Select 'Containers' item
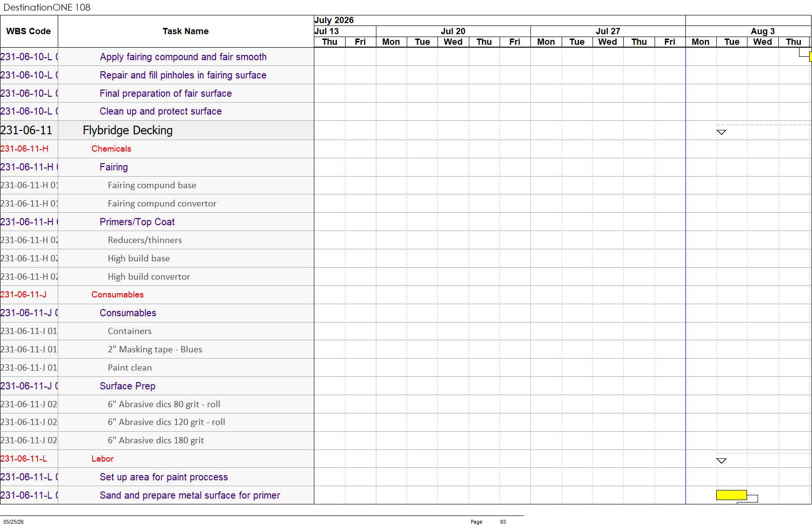This screenshot has width=812, height=528. (129, 331)
